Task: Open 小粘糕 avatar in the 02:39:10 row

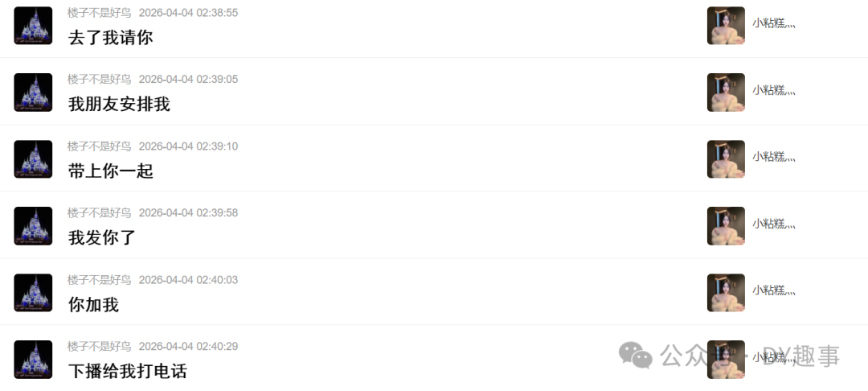Action: point(726,159)
